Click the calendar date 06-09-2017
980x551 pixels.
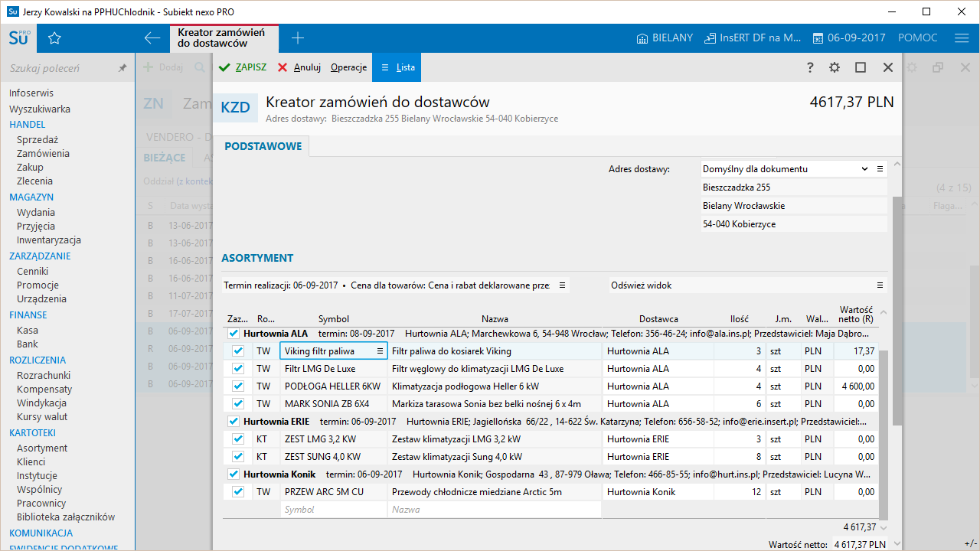(849, 38)
